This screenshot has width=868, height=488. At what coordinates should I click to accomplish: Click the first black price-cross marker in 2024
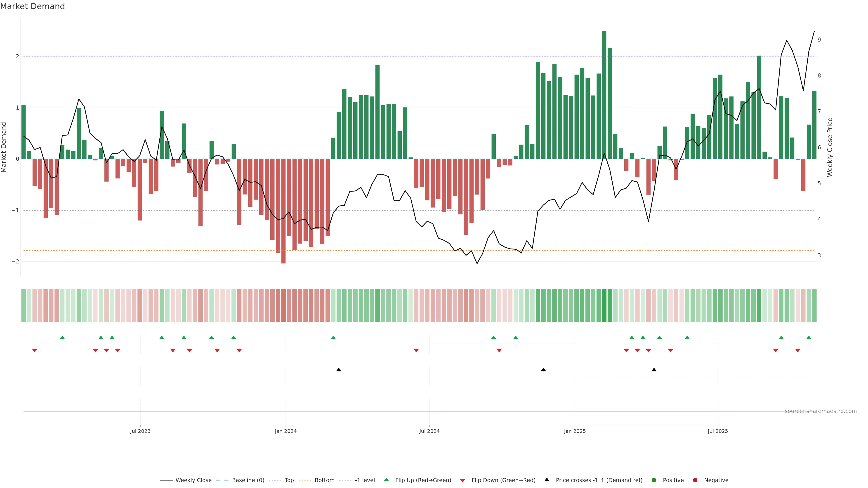point(339,370)
